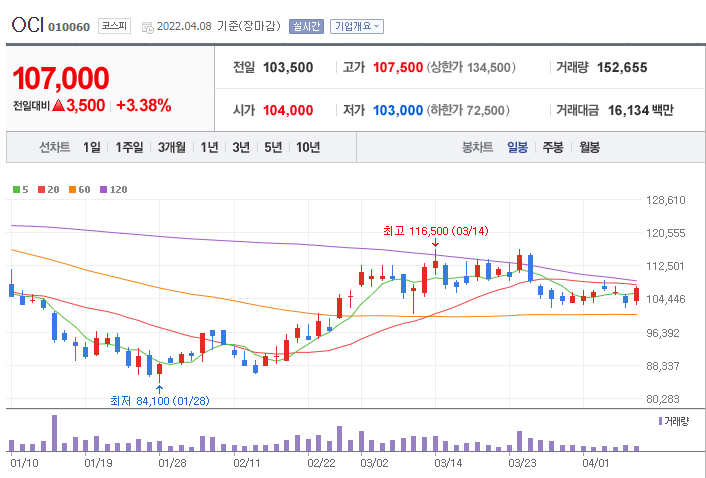Click the 저가 value 103,000
This screenshot has height=478, width=706.
tap(398, 110)
